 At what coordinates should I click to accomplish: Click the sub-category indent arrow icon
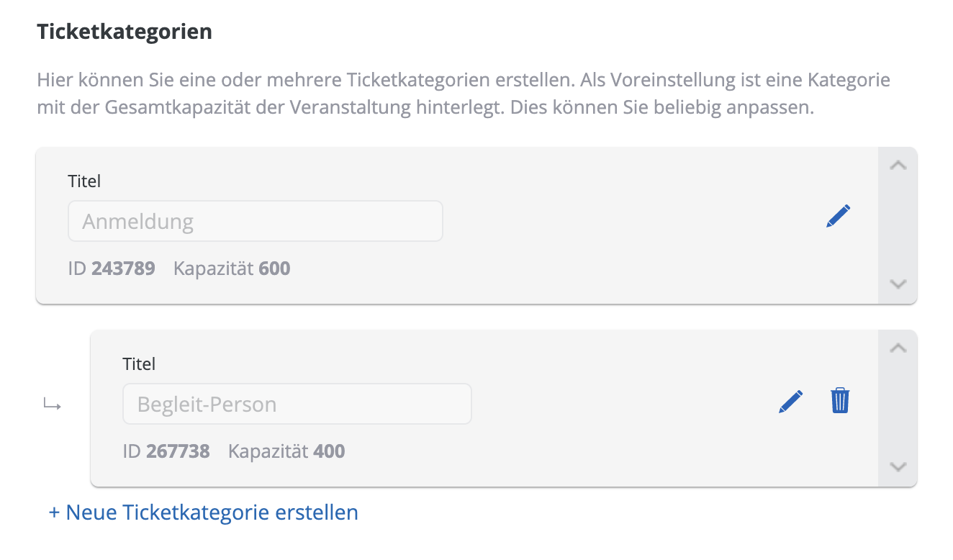(x=52, y=405)
